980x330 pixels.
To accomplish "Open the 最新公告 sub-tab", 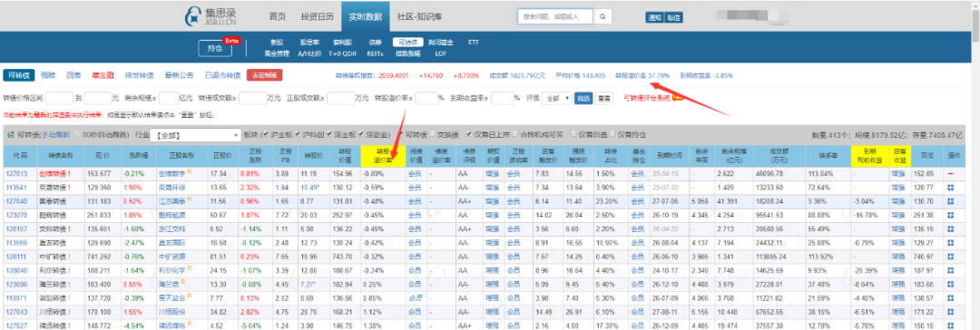I will [179, 75].
